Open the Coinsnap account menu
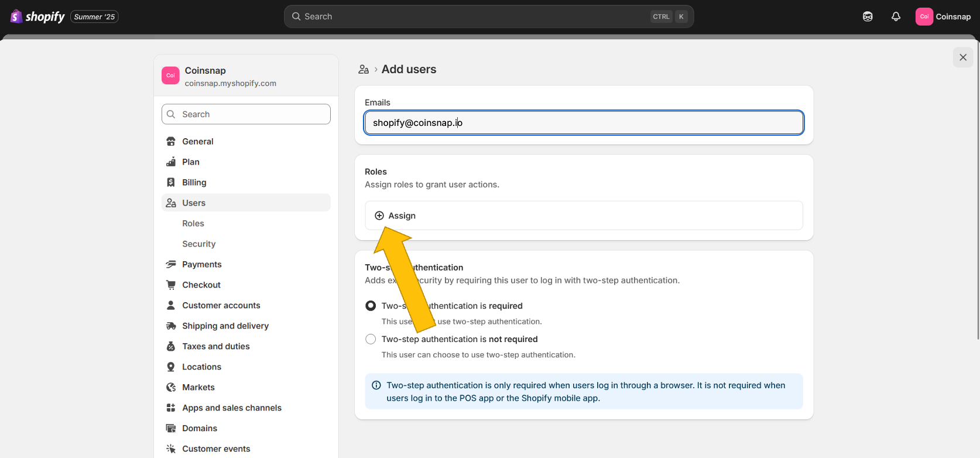The height and width of the screenshot is (458, 980). [x=944, y=16]
